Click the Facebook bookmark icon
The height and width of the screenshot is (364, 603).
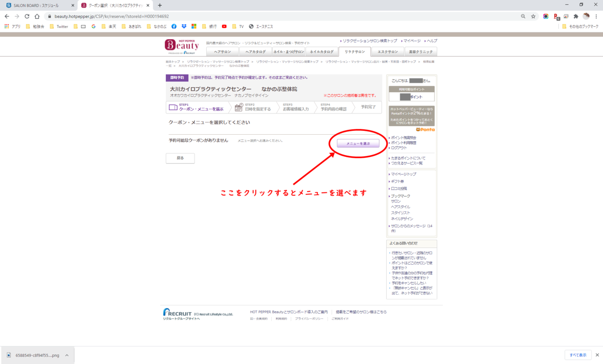[174, 26]
